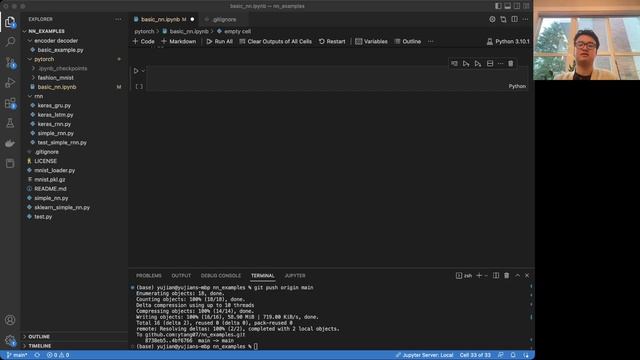Expand the fashion_mnist folder
Screen dimensions: 640x360
coord(56,78)
